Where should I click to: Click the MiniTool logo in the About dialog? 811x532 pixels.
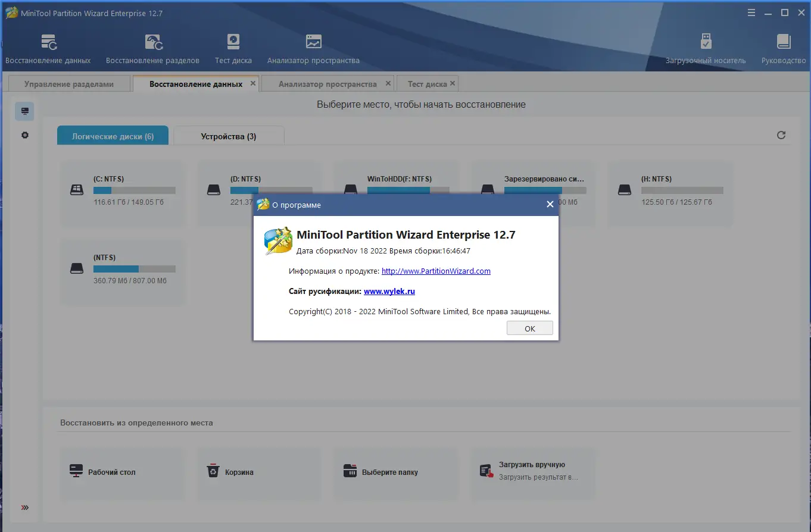(278, 241)
